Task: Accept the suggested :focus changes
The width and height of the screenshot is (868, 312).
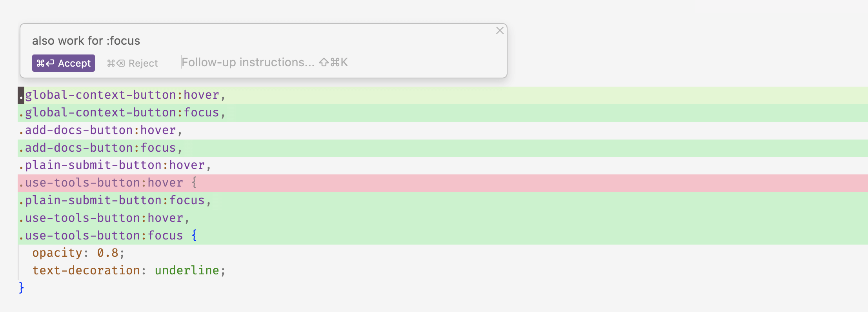Action: [x=64, y=63]
